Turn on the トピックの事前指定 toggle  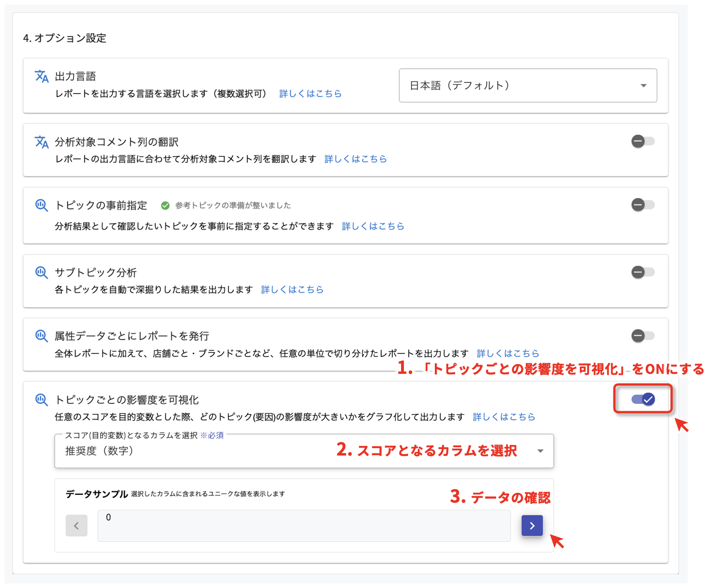coord(643,204)
